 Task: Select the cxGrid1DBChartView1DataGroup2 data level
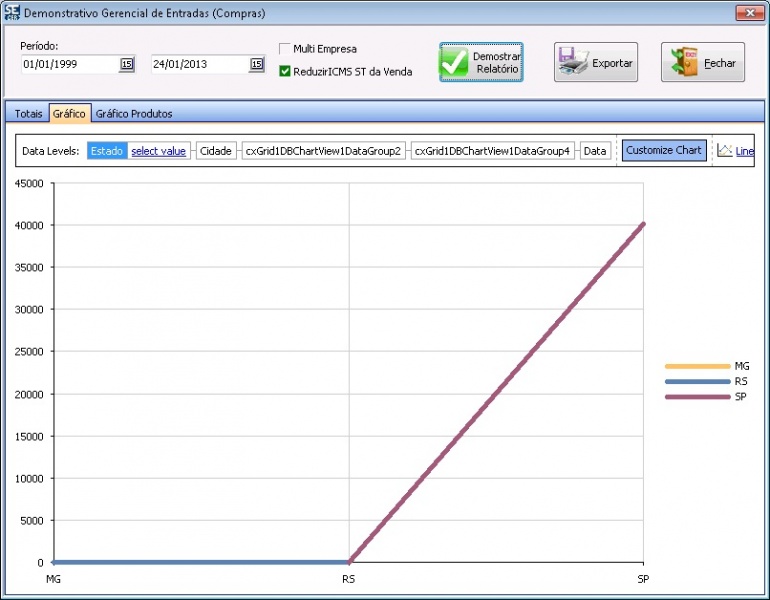click(x=323, y=151)
